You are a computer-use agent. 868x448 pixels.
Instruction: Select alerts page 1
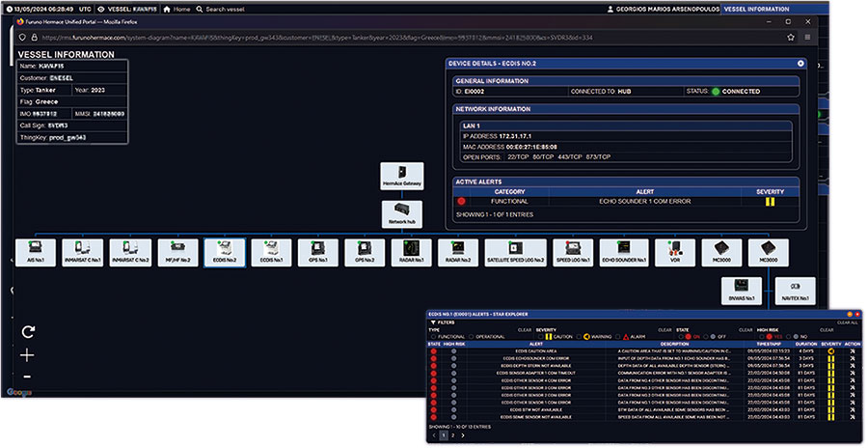pos(444,434)
